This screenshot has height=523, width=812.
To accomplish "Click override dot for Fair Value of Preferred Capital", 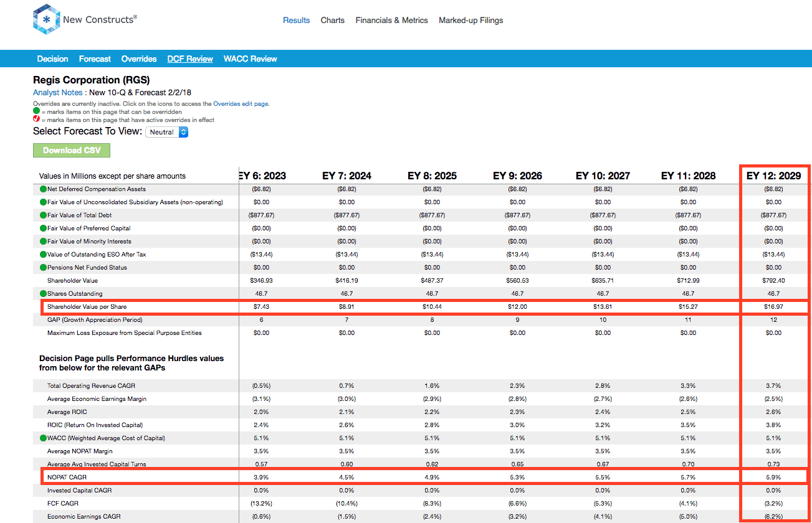I will pos(43,229).
